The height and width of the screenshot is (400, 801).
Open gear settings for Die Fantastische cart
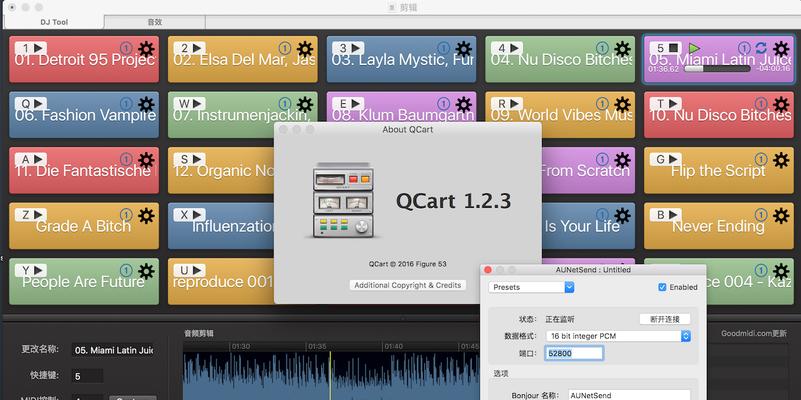(146, 160)
